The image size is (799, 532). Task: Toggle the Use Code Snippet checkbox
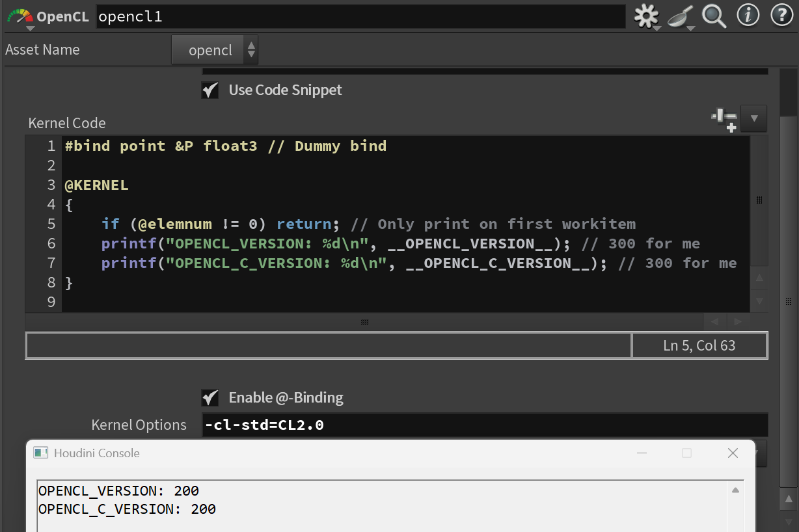210,90
